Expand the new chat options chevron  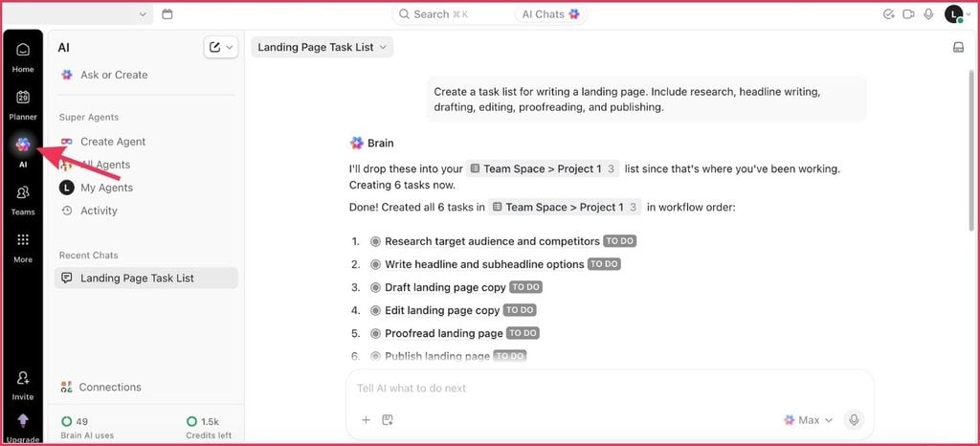pyautogui.click(x=230, y=47)
